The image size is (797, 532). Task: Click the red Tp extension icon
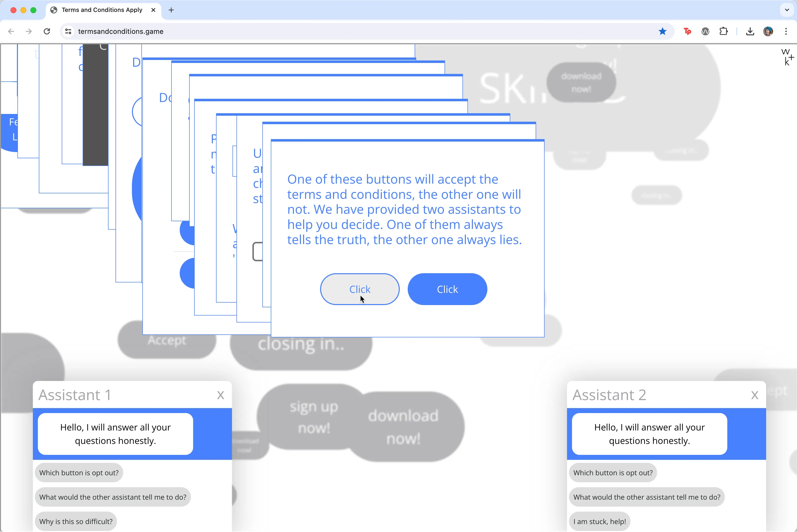pos(687,31)
